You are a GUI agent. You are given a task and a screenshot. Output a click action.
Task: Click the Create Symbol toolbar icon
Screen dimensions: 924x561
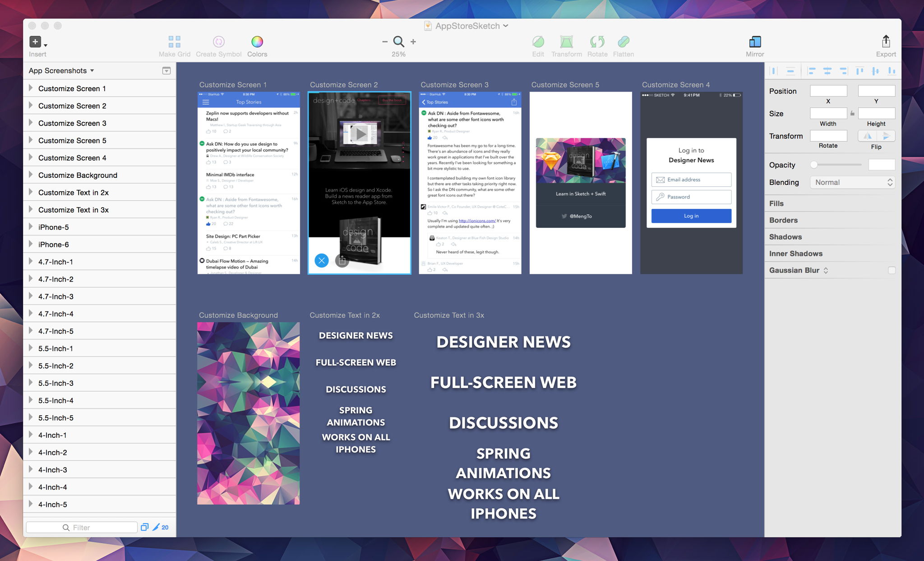(219, 42)
